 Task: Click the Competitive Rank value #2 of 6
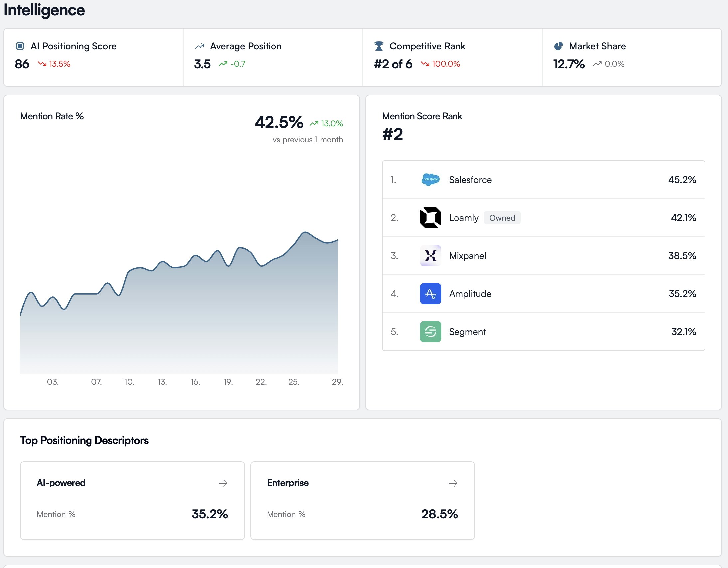pos(393,64)
